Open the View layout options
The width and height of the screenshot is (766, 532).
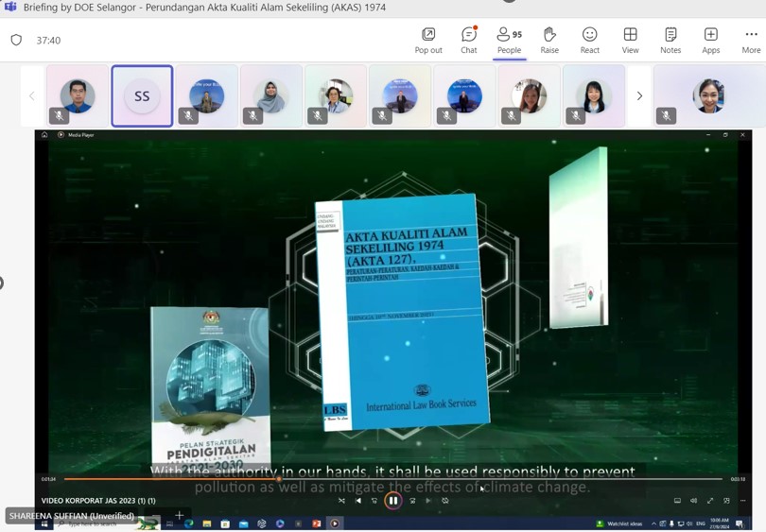[630, 40]
